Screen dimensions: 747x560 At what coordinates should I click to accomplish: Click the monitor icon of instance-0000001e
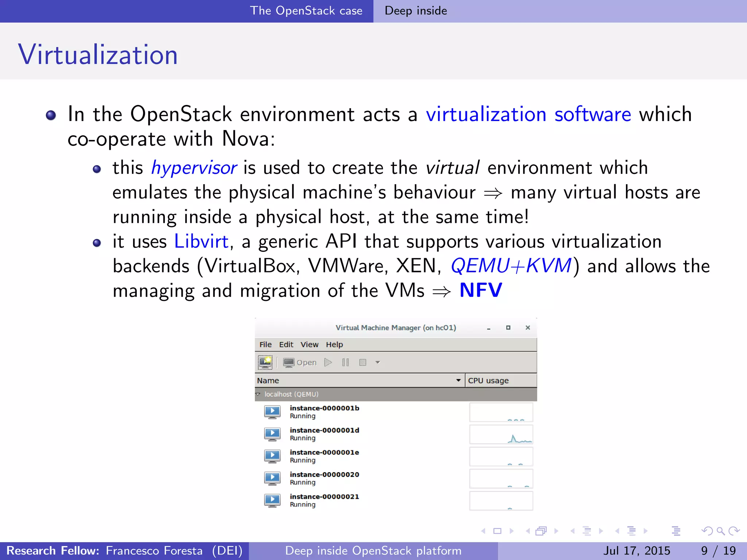click(x=272, y=456)
